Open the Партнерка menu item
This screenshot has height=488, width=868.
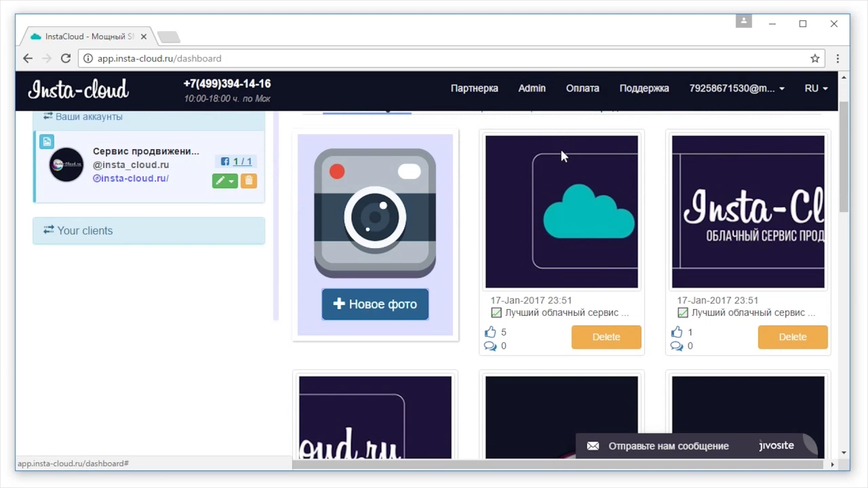pyautogui.click(x=474, y=88)
